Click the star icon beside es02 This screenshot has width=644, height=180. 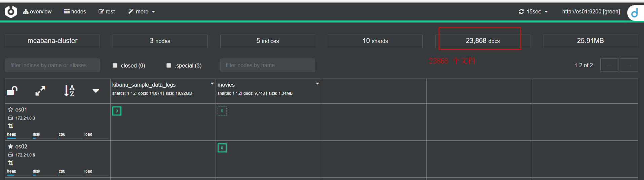10,146
